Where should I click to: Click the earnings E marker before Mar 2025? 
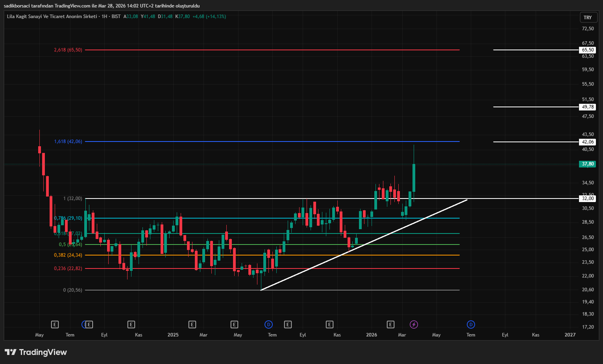(192, 324)
